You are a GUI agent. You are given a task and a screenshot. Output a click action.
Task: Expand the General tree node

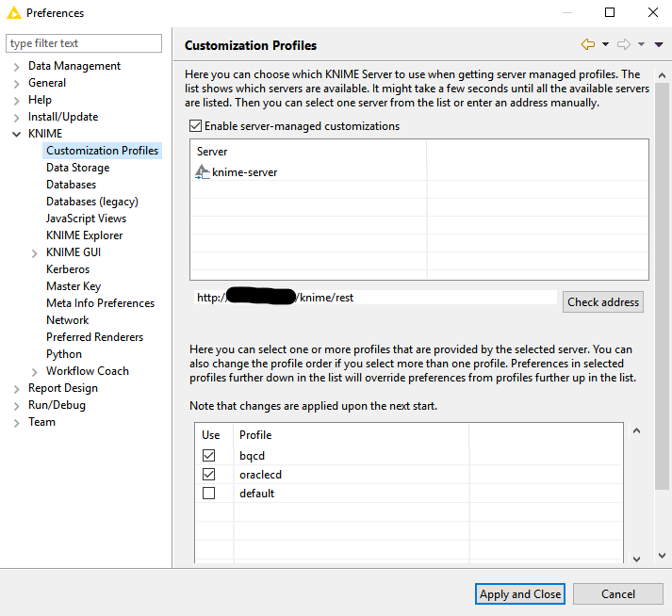coord(16,84)
